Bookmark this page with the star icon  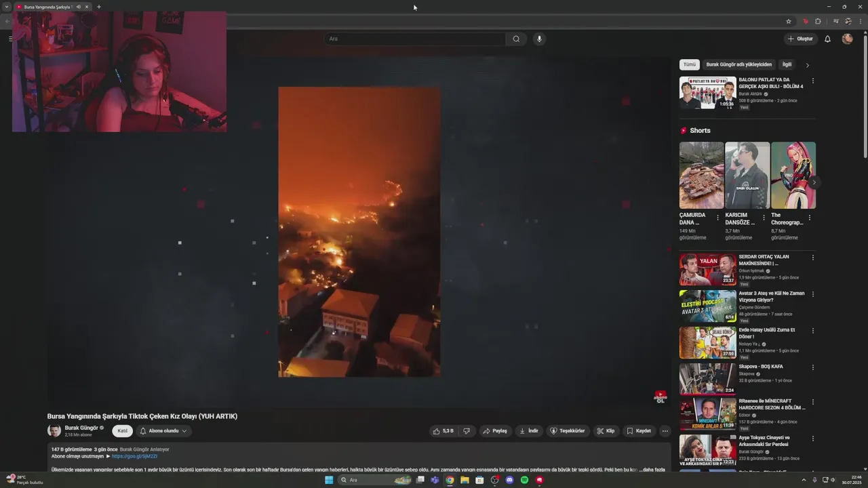click(x=789, y=21)
